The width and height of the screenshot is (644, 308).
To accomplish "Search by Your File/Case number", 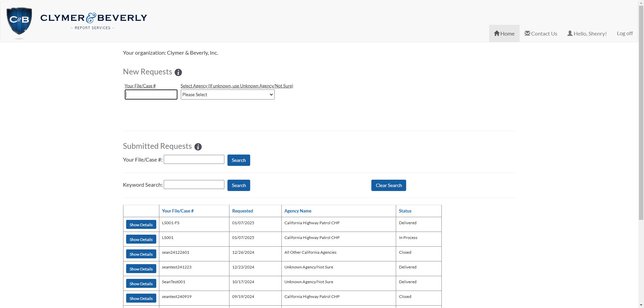I will 238,160.
